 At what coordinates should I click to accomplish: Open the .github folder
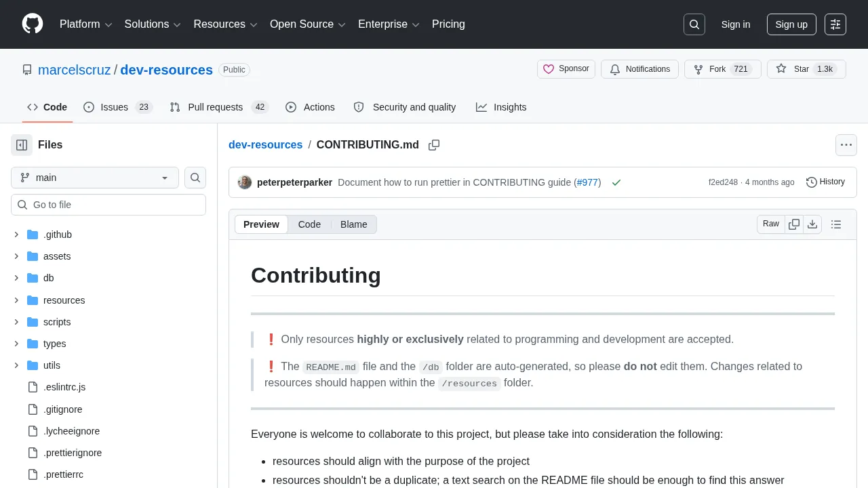(x=58, y=235)
